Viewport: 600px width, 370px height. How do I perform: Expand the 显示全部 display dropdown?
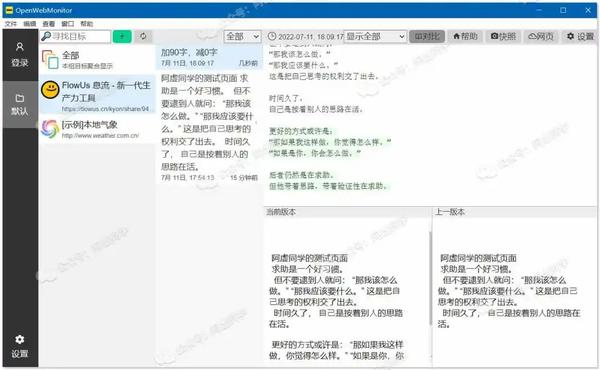coord(375,36)
